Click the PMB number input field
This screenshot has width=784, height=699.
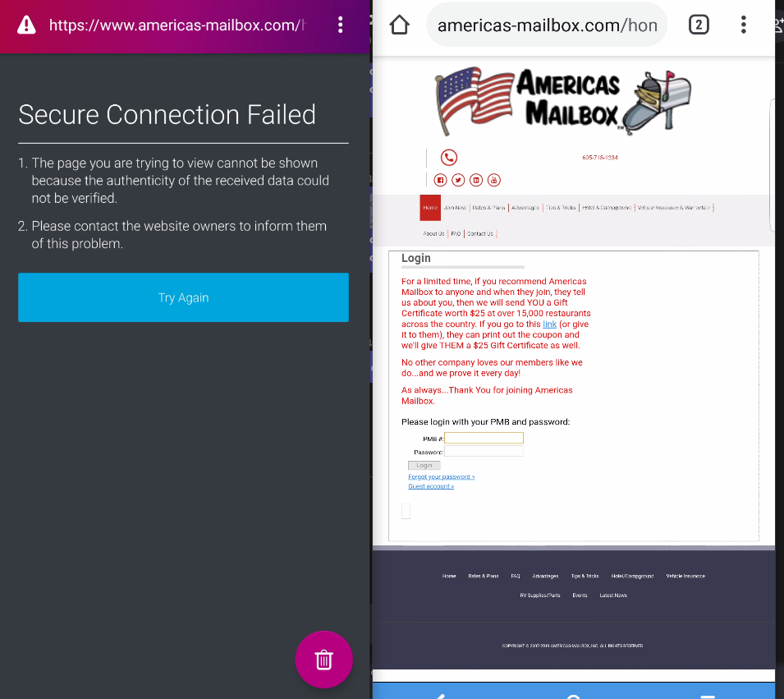coord(484,438)
